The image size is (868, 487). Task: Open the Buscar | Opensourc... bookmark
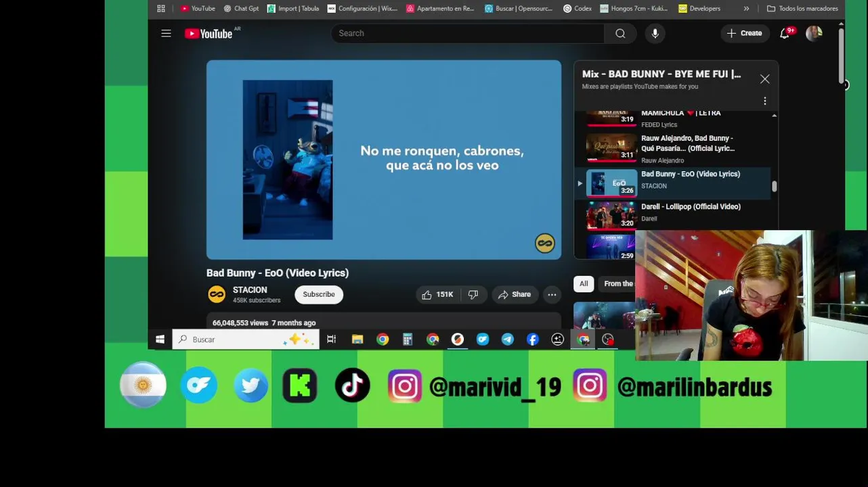coord(519,9)
